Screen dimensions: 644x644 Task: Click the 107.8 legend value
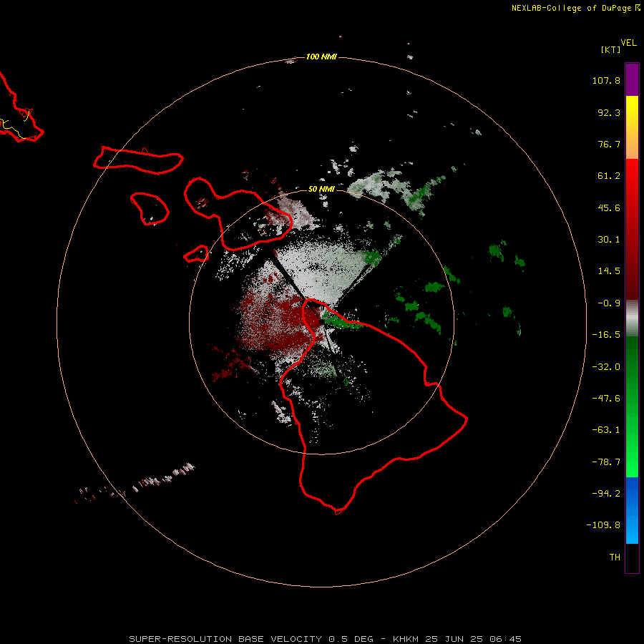[606, 80]
